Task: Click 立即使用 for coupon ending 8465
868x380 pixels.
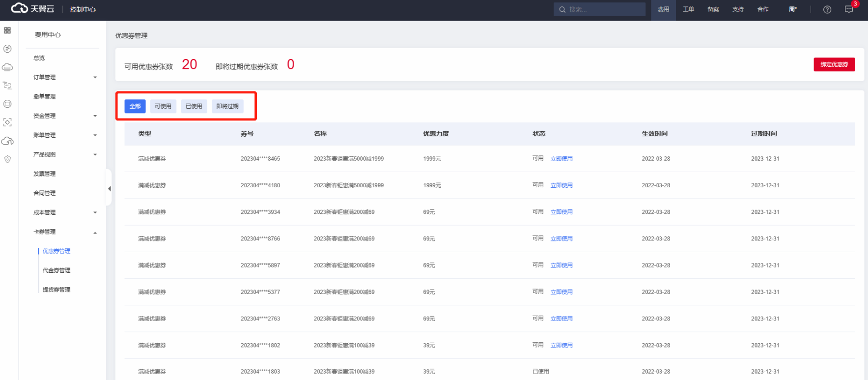Action: pos(561,159)
